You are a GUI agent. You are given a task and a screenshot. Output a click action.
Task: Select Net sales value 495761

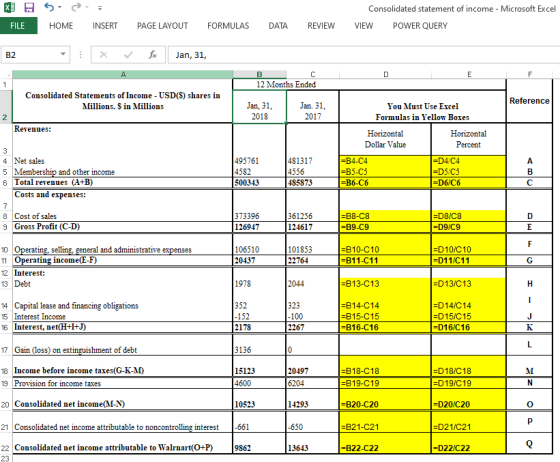coord(260,161)
